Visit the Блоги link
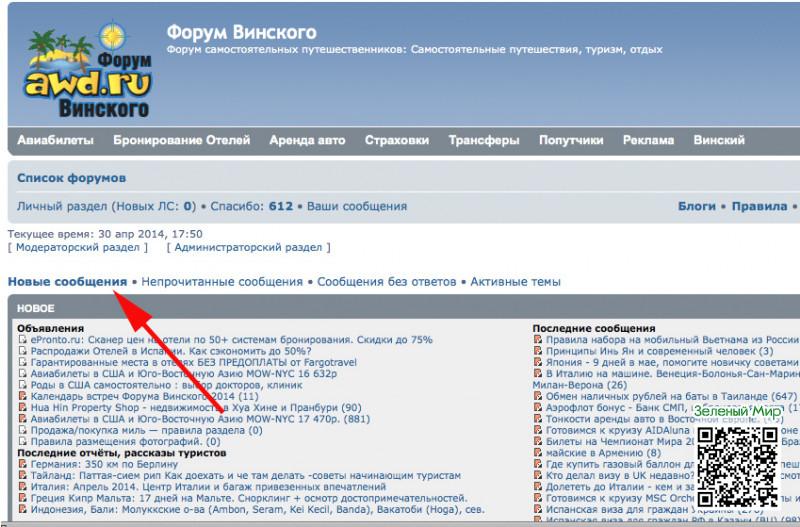The width and height of the screenshot is (800, 527). point(697,206)
